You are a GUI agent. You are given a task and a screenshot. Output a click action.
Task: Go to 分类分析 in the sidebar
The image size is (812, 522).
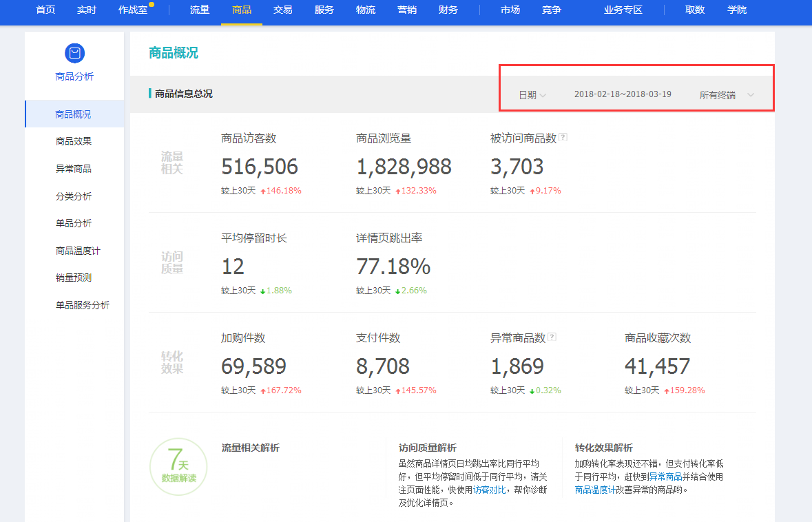(x=74, y=196)
